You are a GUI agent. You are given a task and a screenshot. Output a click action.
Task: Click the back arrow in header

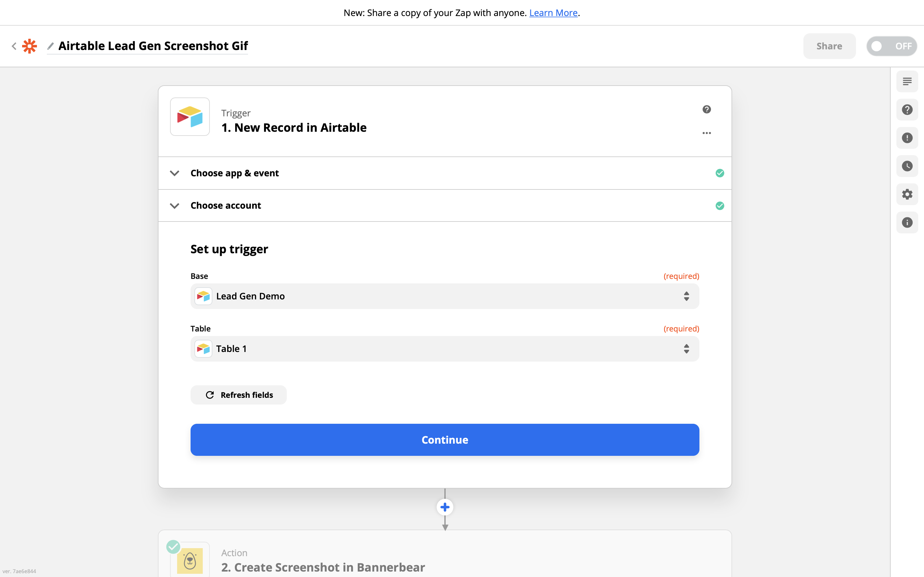coord(14,46)
